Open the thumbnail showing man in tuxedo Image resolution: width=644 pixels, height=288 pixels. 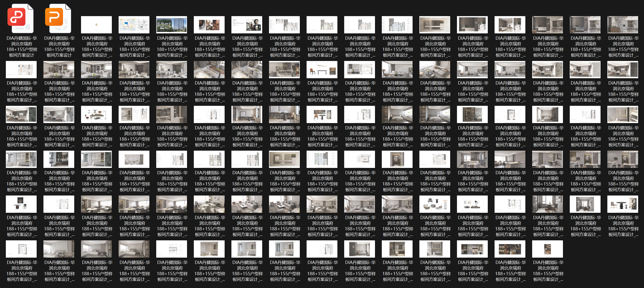[x=247, y=25]
